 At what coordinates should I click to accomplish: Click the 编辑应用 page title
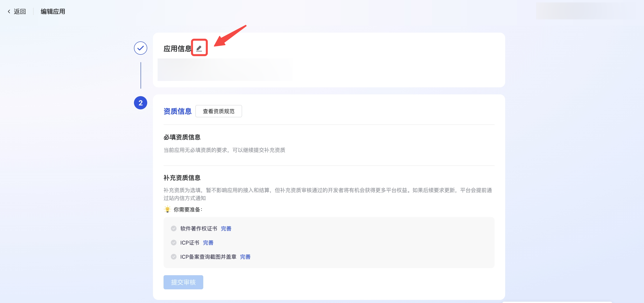(53, 11)
